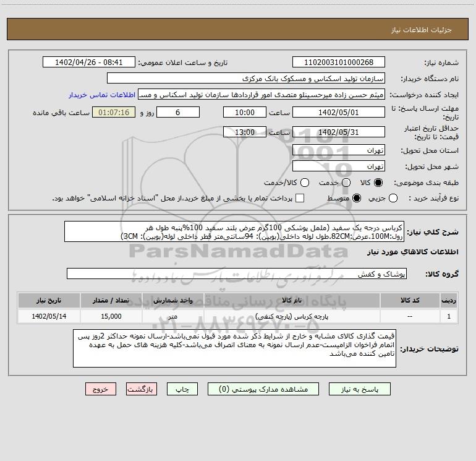Click the delivery province field استان تهران
This screenshot has width=476, height=461.
coord(339,150)
